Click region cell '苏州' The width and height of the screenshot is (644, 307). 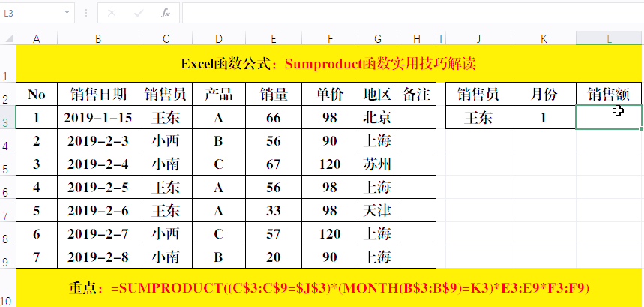[x=377, y=164]
